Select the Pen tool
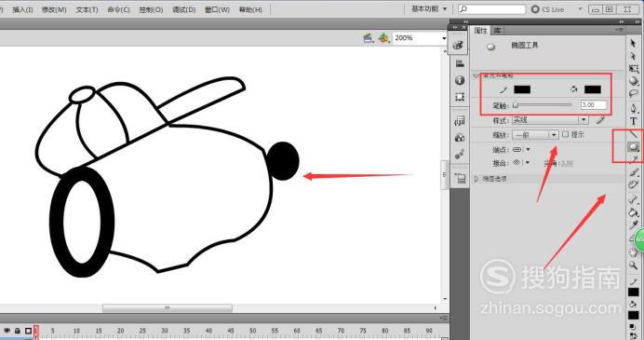 pyautogui.click(x=634, y=109)
